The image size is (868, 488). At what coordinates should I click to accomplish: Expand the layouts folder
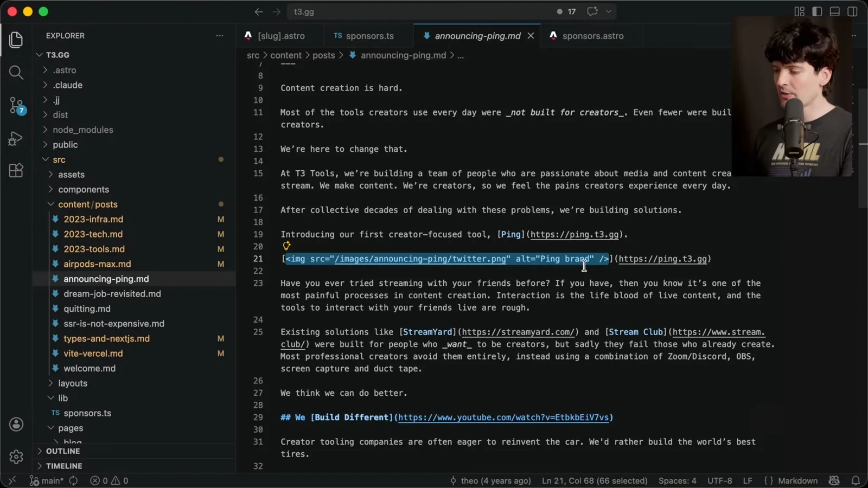(72, 383)
